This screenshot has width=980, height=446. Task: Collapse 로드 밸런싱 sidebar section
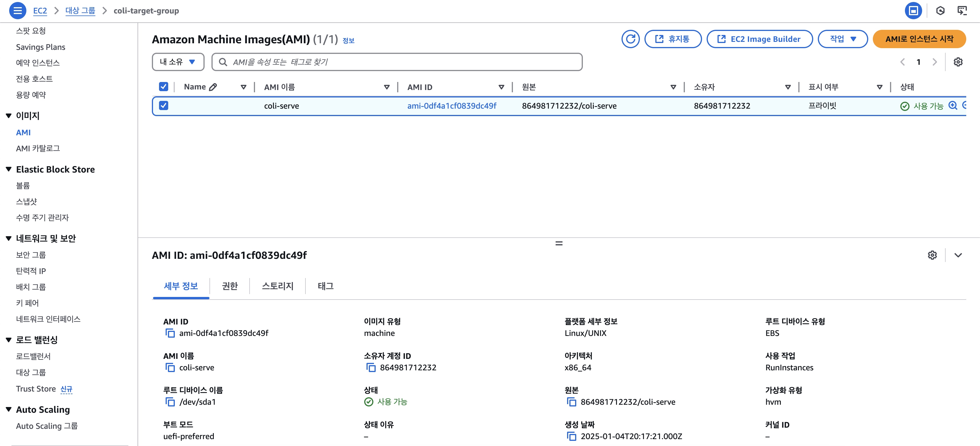pyautogui.click(x=9, y=340)
